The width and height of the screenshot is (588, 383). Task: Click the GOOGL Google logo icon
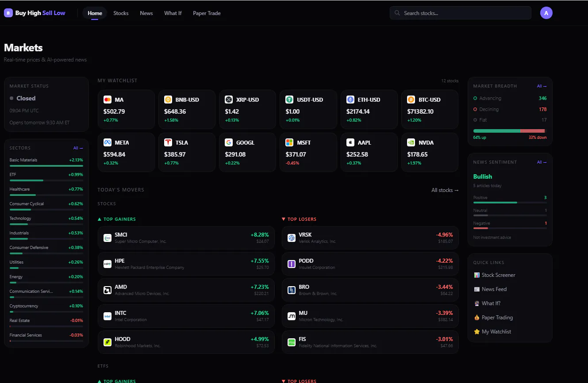pyautogui.click(x=229, y=142)
